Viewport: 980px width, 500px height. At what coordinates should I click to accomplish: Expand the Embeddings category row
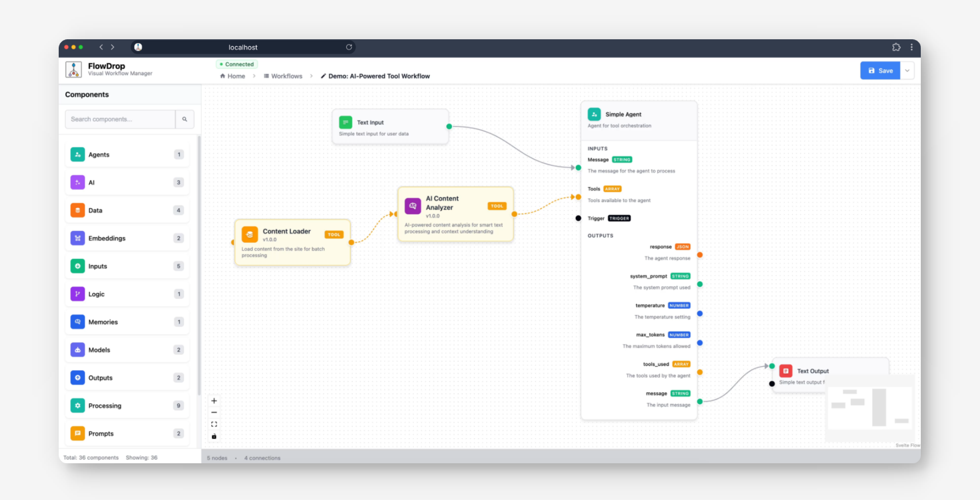click(127, 238)
